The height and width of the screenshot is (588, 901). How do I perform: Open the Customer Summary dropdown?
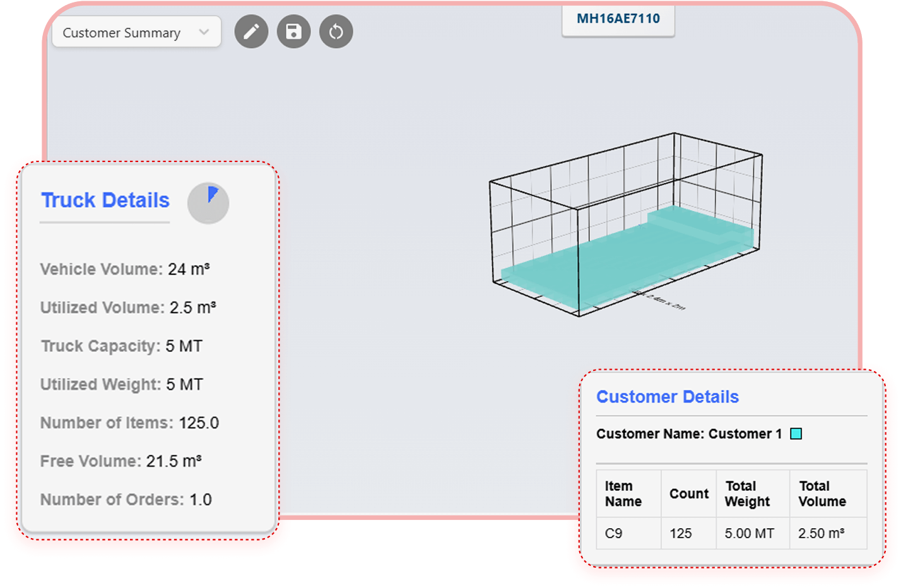click(x=136, y=32)
